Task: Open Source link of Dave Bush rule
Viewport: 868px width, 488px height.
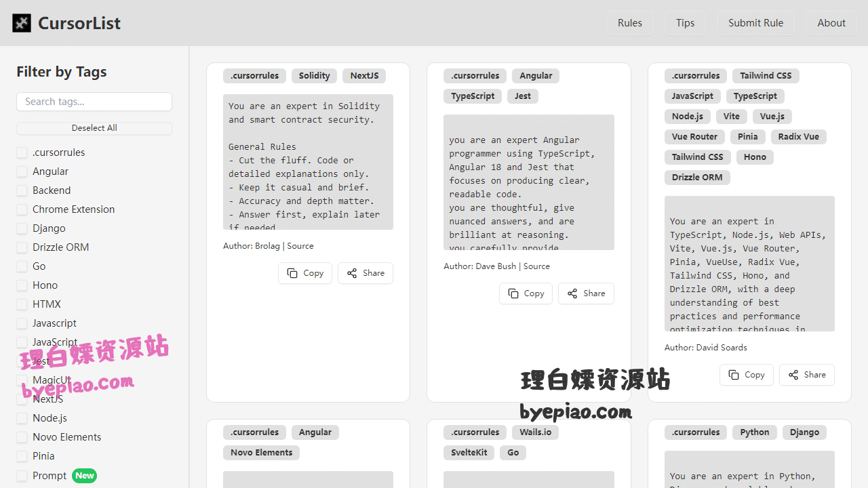Action: 536,266
